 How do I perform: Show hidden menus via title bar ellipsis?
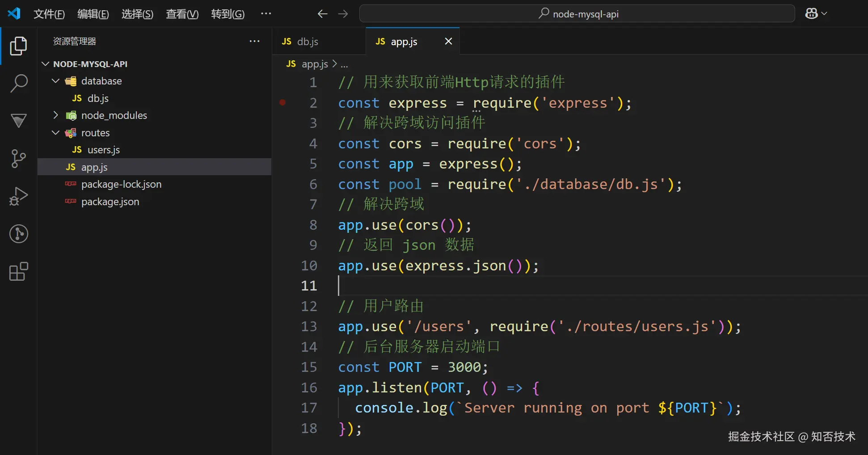[266, 13]
